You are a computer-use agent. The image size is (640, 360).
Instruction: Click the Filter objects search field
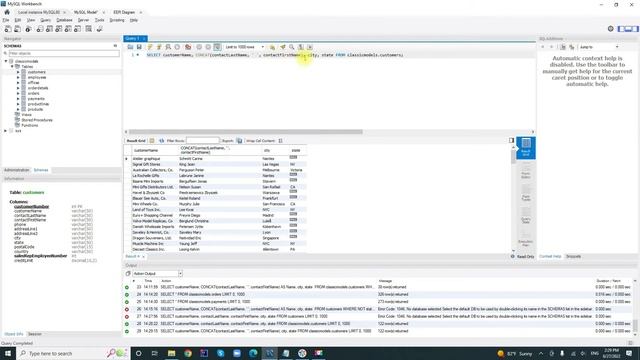point(64,53)
